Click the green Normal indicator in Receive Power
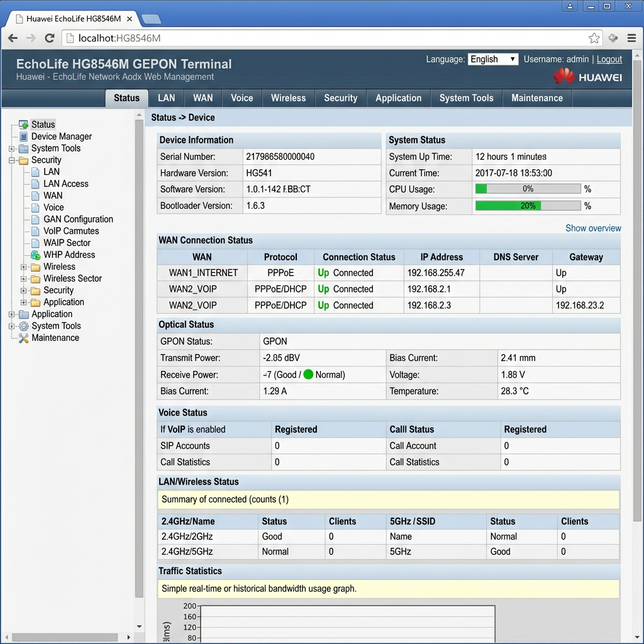The height and width of the screenshot is (644, 644). (x=308, y=374)
